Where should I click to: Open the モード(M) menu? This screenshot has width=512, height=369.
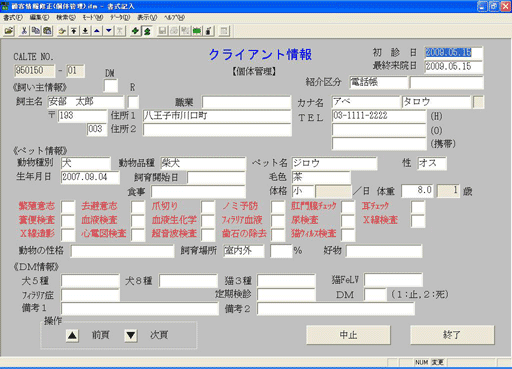(x=93, y=17)
